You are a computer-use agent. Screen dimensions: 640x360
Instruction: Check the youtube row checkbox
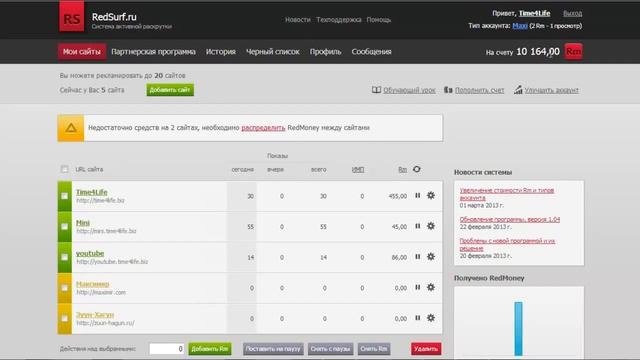pyautogui.click(x=64, y=257)
